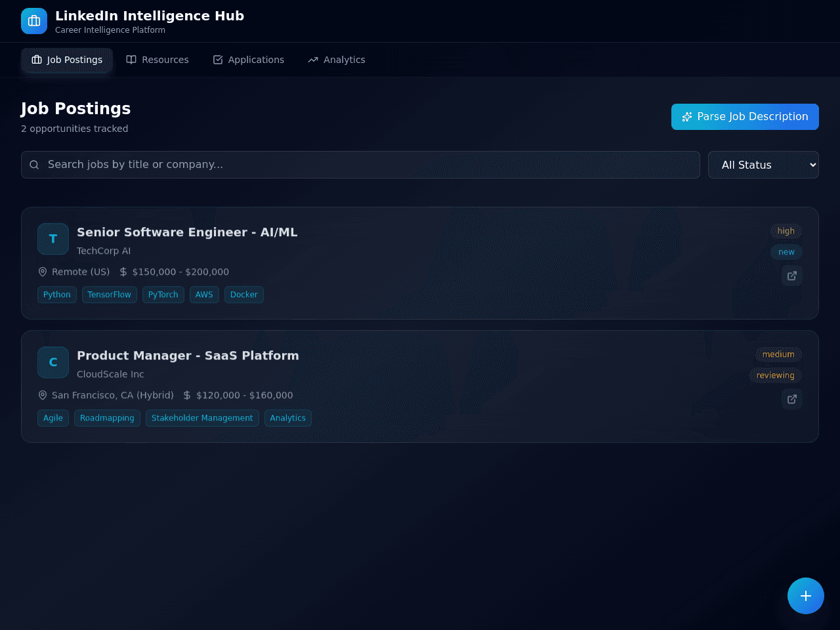This screenshot has height=630, width=840.
Task: Focus the job search input field
Action: tap(360, 165)
